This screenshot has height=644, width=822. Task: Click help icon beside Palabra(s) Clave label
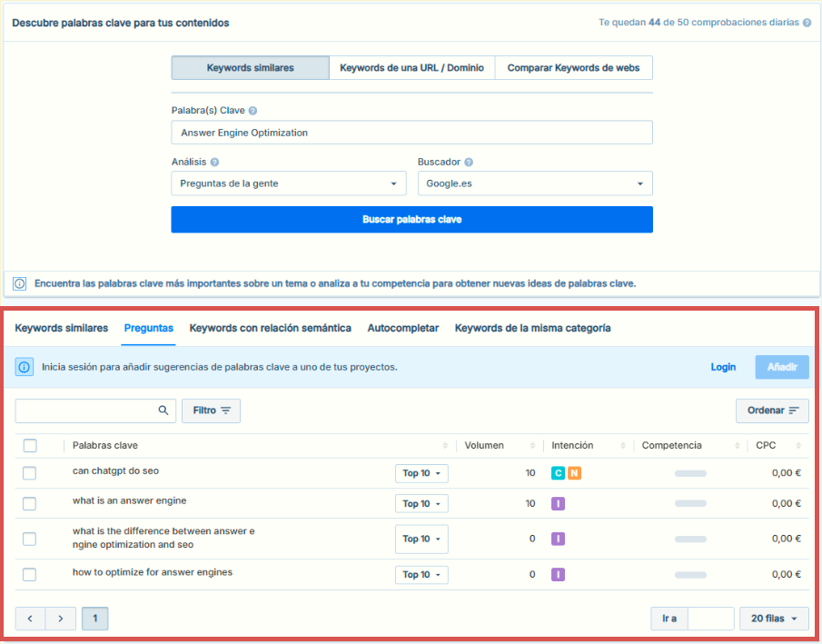[253, 111]
